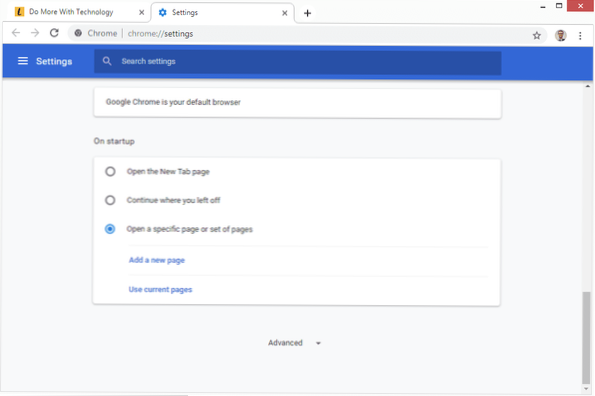Click the browser back arrow
The width and height of the screenshot is (595, 396).
[x=16, y=33]
